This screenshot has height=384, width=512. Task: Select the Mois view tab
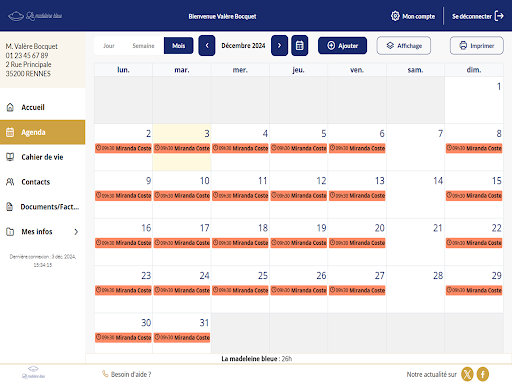[179, 46]
